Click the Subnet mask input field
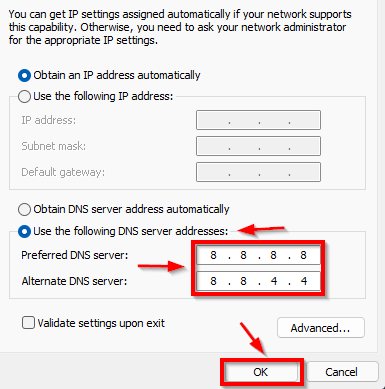The height and width of the screenshot is (389, 385). [258, 146]
